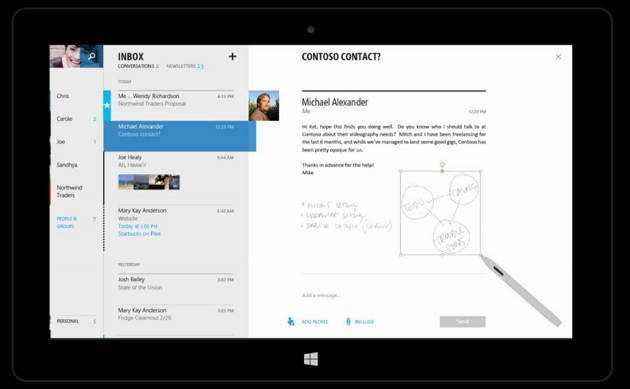Close the Contoso Contact message pane
The image size is (630, 389).
(558, 57)
